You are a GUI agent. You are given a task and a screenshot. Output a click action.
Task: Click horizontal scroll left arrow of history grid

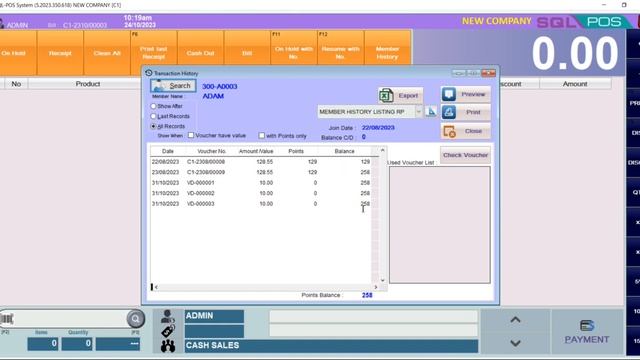click(x=156, y=287)
